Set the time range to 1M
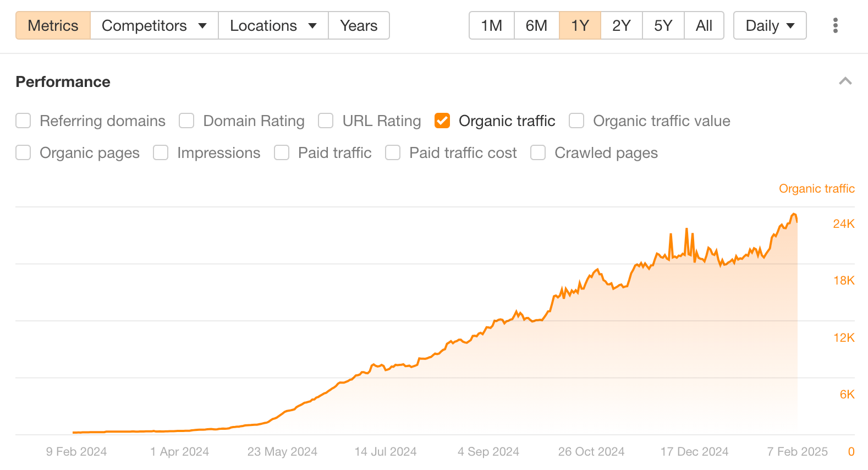868x470 pixels. (x=491, y=25)
